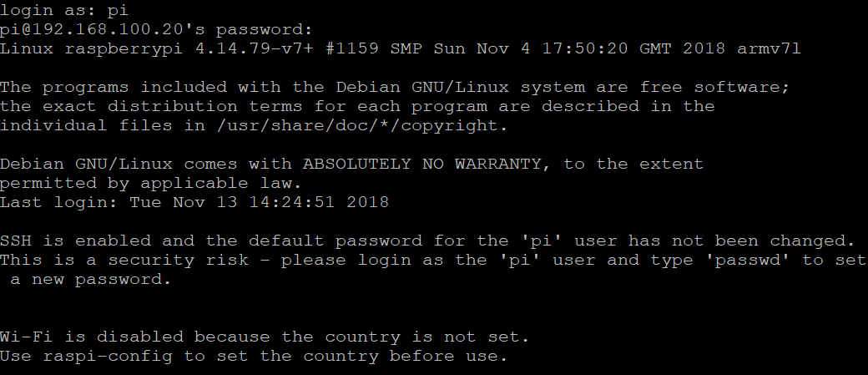The image size is (868, 375).
Task: Click the 'armv7l' architecture text
Action: click(x=769, y=48)
